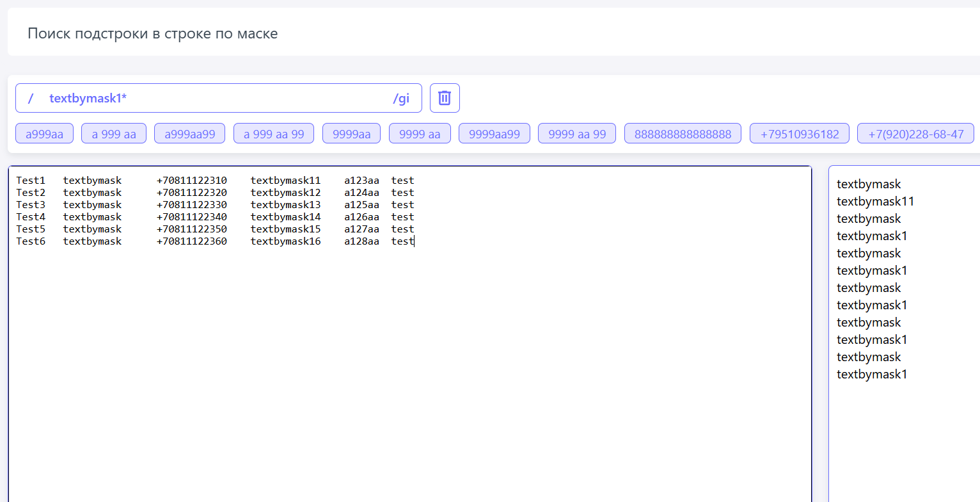Click the 'Поиск подстроки в строке по маске' heading
The height and width of the screenshot is (502, 980).
tap(152, 33)
